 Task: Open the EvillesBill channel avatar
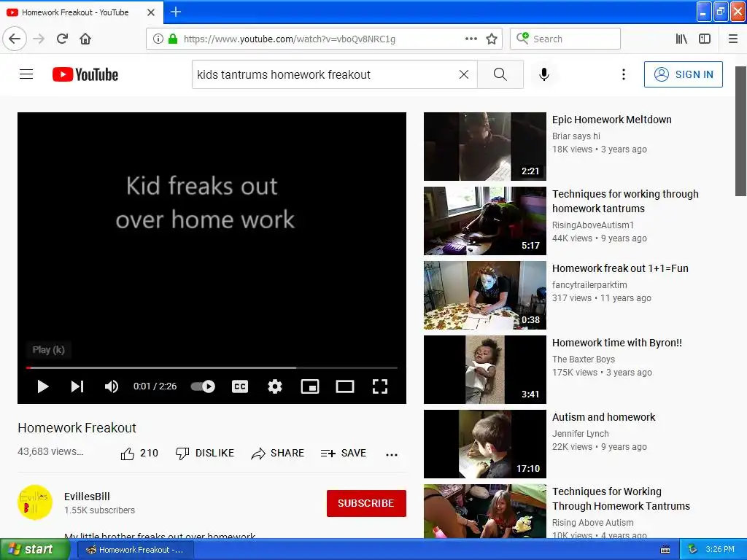point(35,502)
